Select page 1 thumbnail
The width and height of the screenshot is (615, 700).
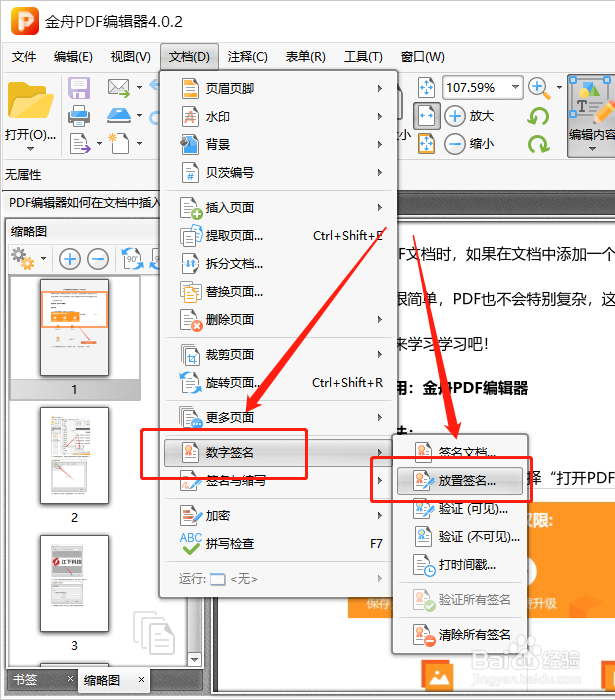(75, 327)
